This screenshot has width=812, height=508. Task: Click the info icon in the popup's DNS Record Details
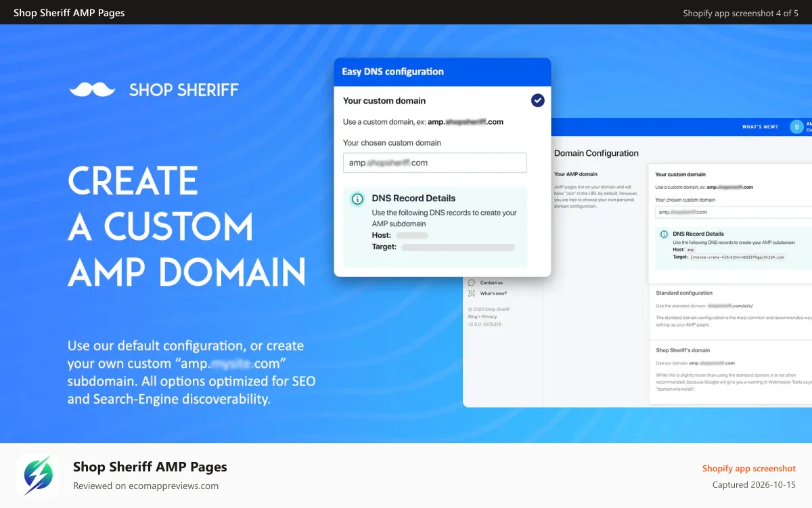click(357, 199)
